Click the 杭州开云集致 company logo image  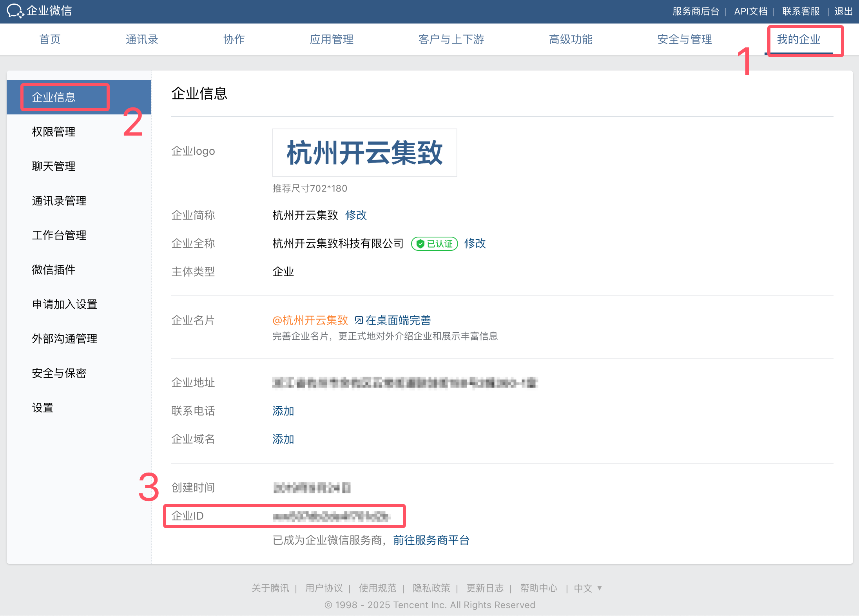coord(364,153)
